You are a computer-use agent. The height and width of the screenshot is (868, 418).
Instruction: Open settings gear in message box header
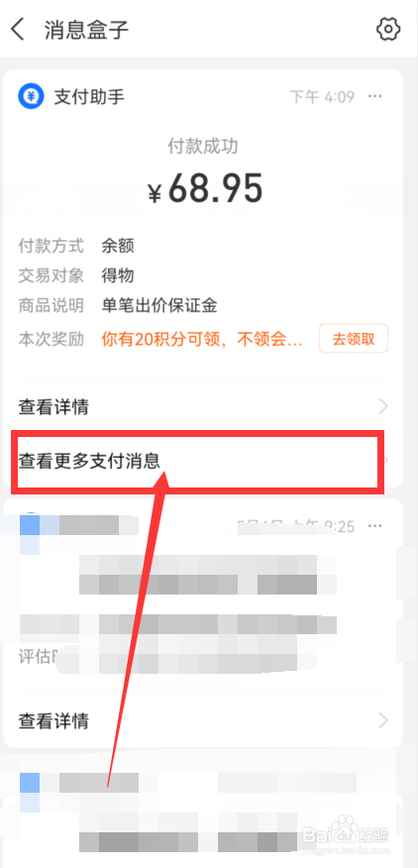[388, 29]
